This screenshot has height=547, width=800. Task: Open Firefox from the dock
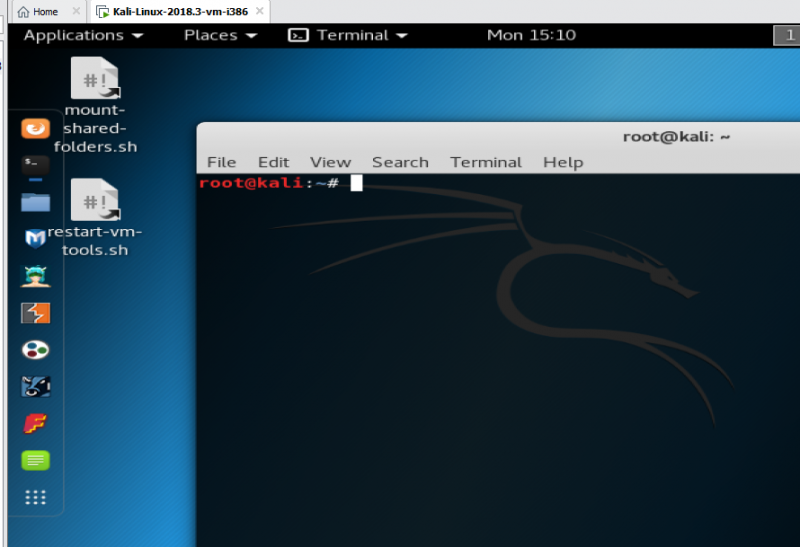coord(35,129)
